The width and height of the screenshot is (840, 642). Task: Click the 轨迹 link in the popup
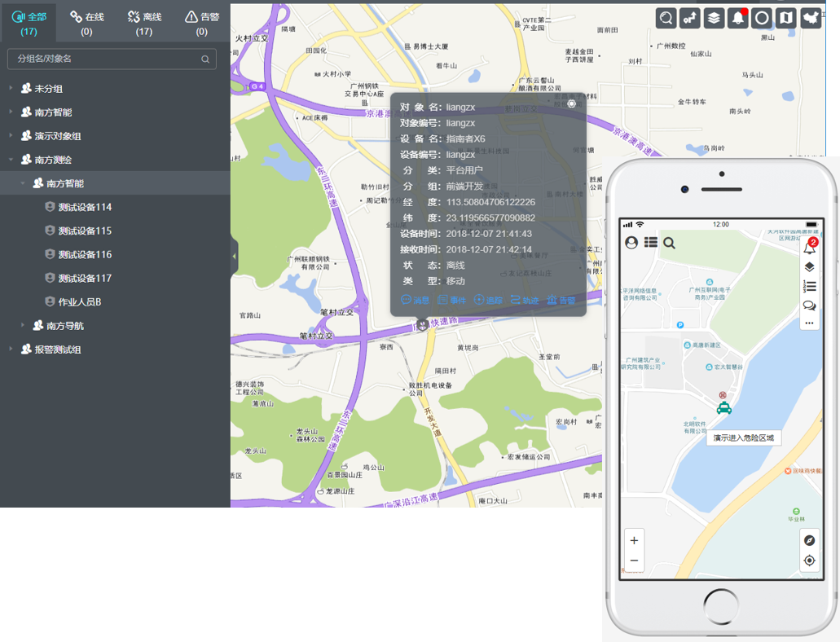526,300
